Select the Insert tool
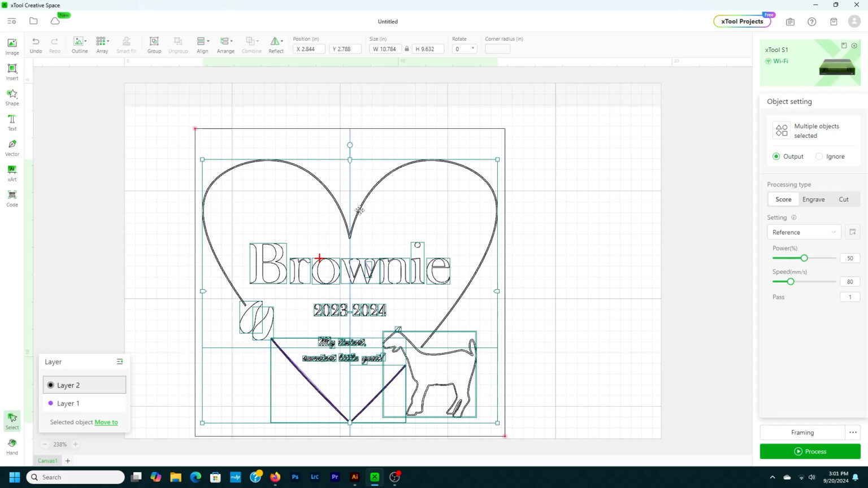The width and height of the screenshot is (868, 488). pos(12,72)
